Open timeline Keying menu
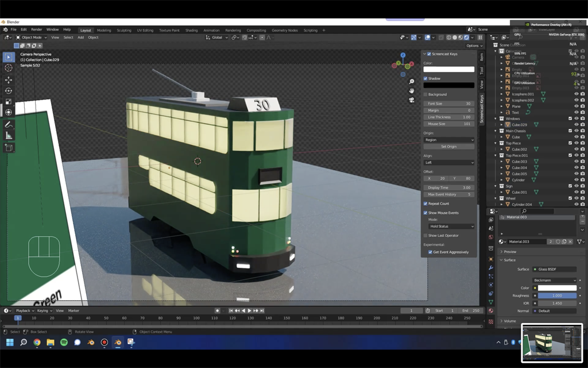The width and height of the screenshot is (588, 368). coord(44,310)
